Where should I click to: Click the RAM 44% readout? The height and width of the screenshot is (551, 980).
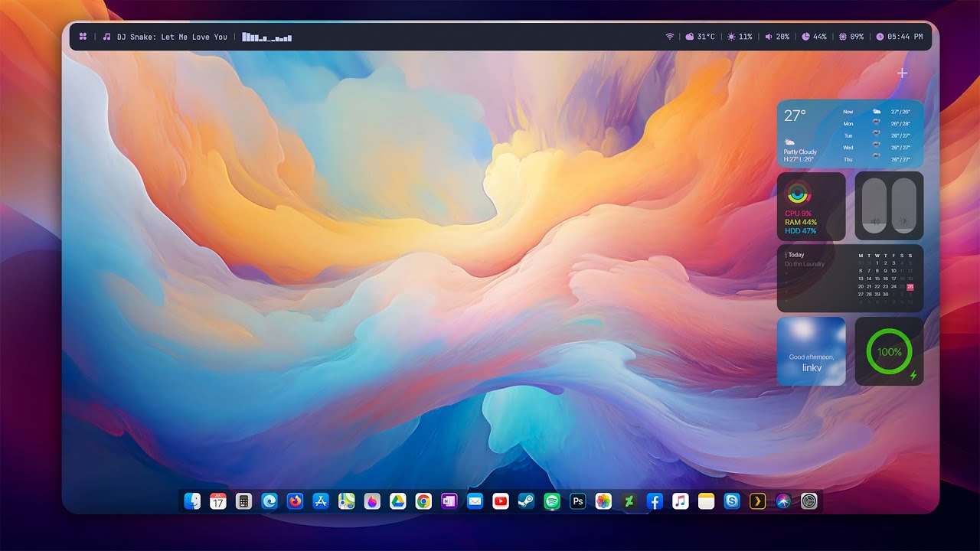click(801, 222)
